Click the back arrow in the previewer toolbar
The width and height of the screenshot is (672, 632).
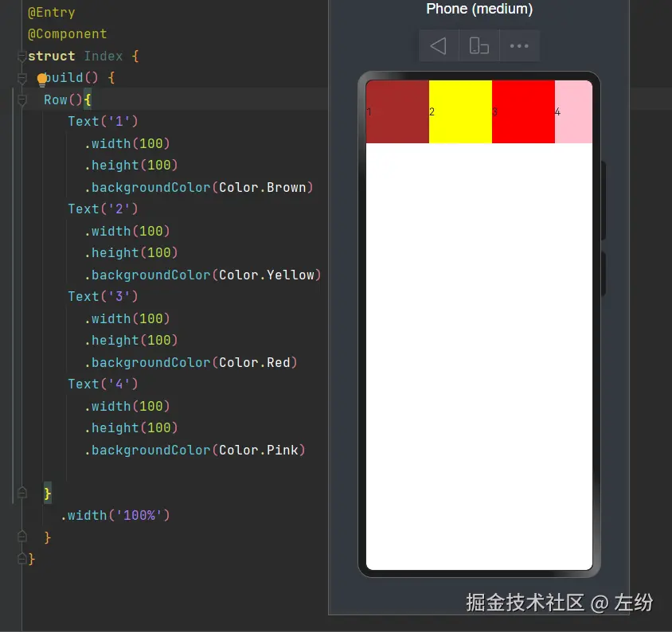[439, 46]
